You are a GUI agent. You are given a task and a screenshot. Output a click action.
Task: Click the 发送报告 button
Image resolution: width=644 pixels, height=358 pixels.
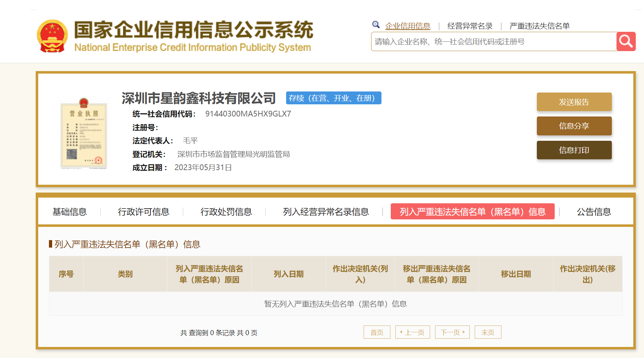(x=574, y=102)
